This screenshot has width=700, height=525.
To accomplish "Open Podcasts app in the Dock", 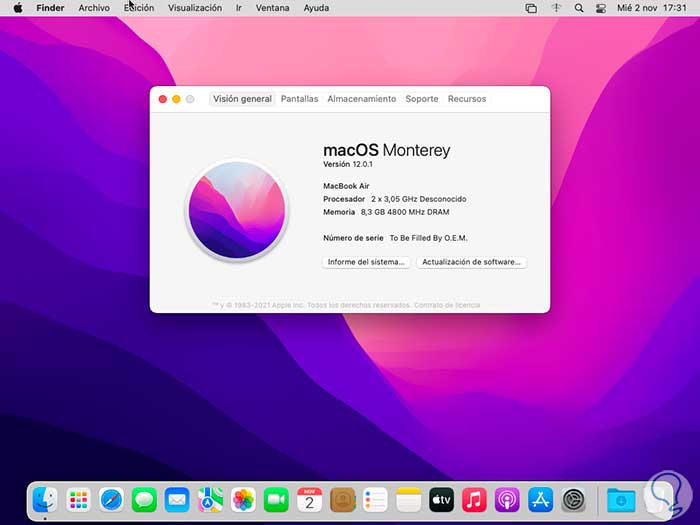I will coord(507,500).
